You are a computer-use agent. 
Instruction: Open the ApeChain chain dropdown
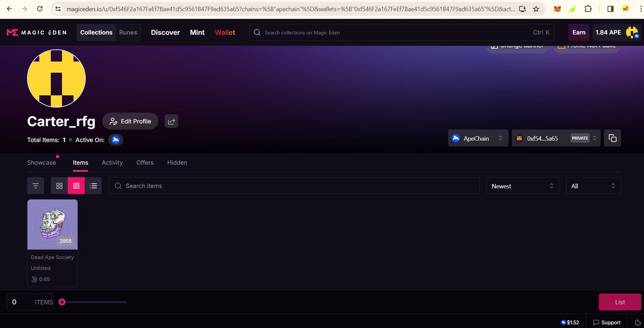click(478, 138)
